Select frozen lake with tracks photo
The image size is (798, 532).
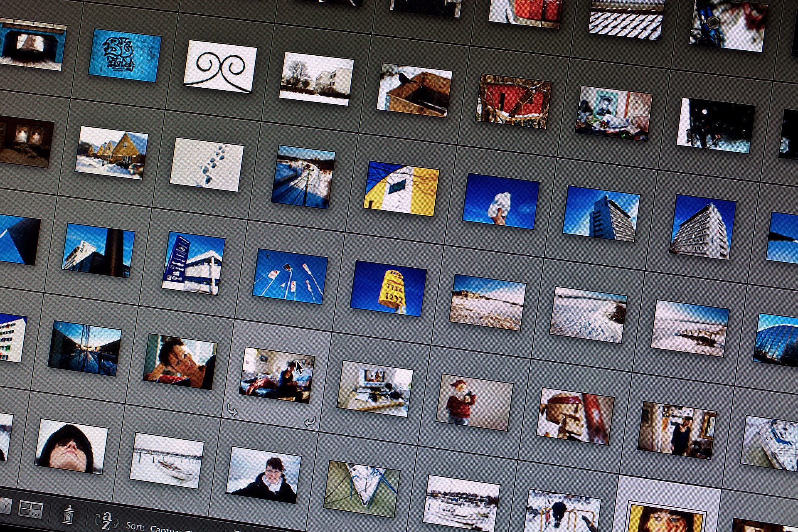[x=588, y=315]
